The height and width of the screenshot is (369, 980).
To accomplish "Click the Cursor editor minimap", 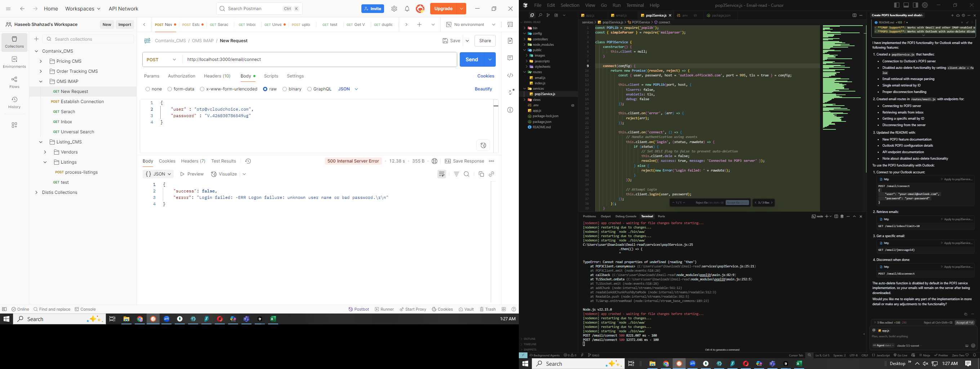I will coord(843,78).
